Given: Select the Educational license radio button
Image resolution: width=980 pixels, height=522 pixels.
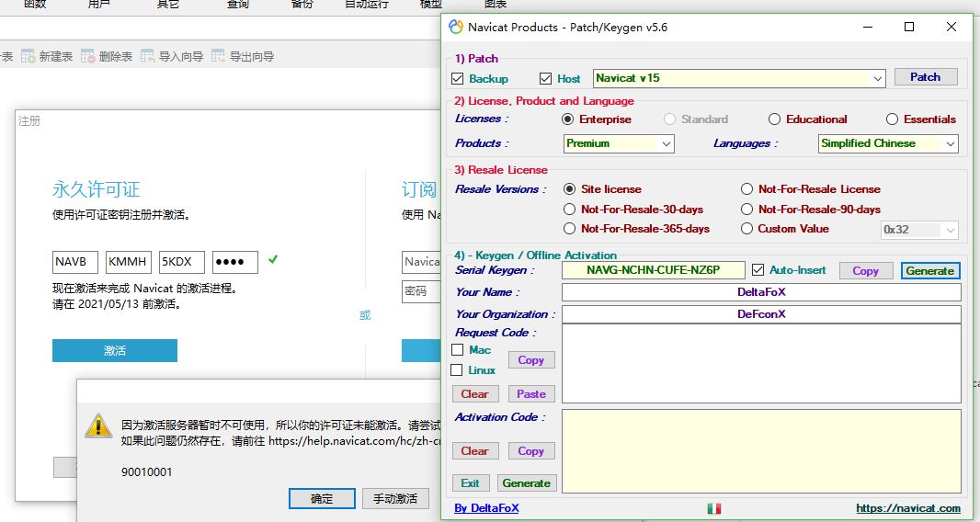Looking at the screenshot, I should pos(774,119).
